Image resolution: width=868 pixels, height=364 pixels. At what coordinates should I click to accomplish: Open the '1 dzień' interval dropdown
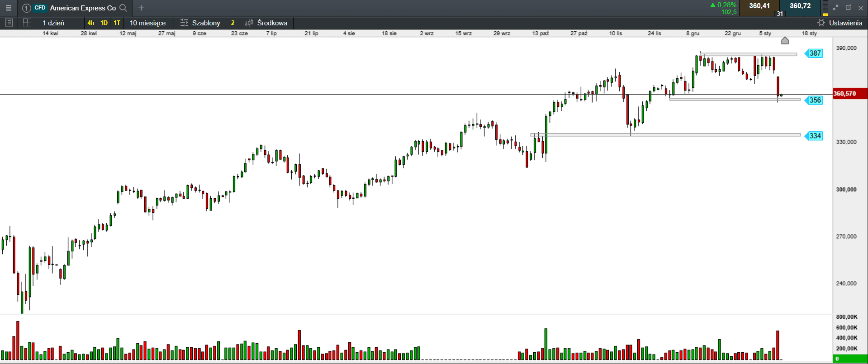[x=53, y=23]
